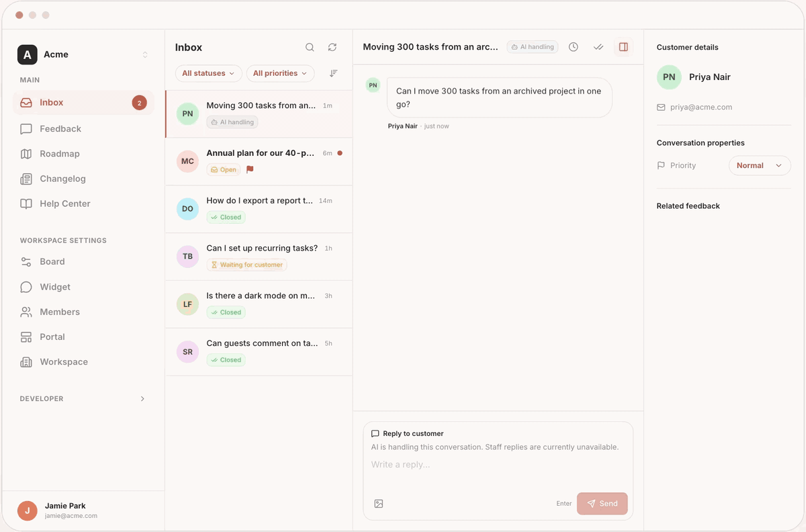Go to Inbox in the sidebar
The image size is (806, 532).
pos(83,103)
